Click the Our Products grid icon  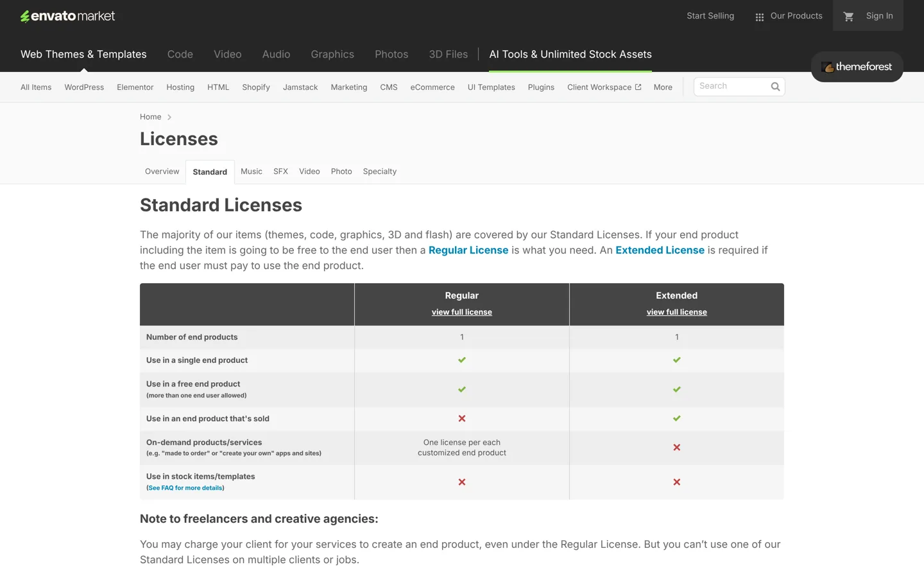tap(760, 17)
